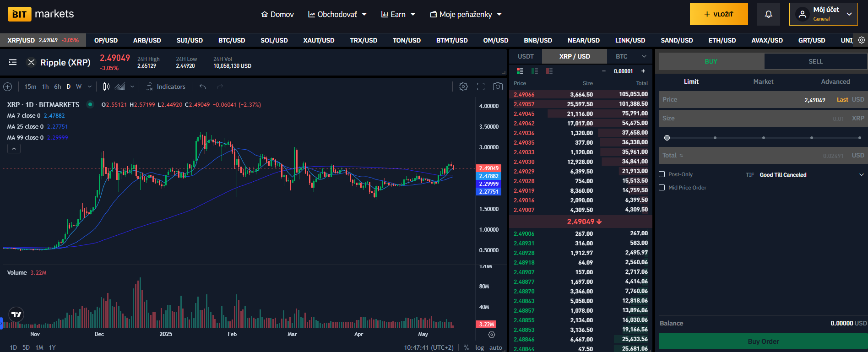Toggle percent scale on the chart

[466, 347]
